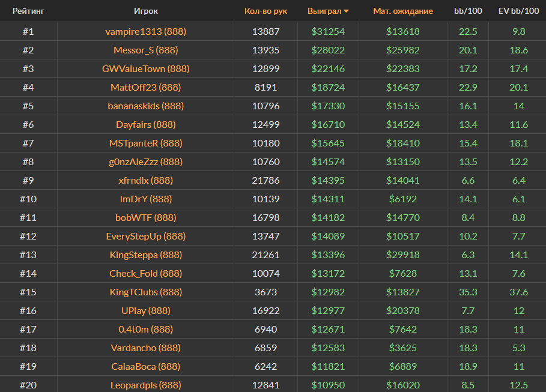Select xfrndlx (888) player link

pos(145,181)
